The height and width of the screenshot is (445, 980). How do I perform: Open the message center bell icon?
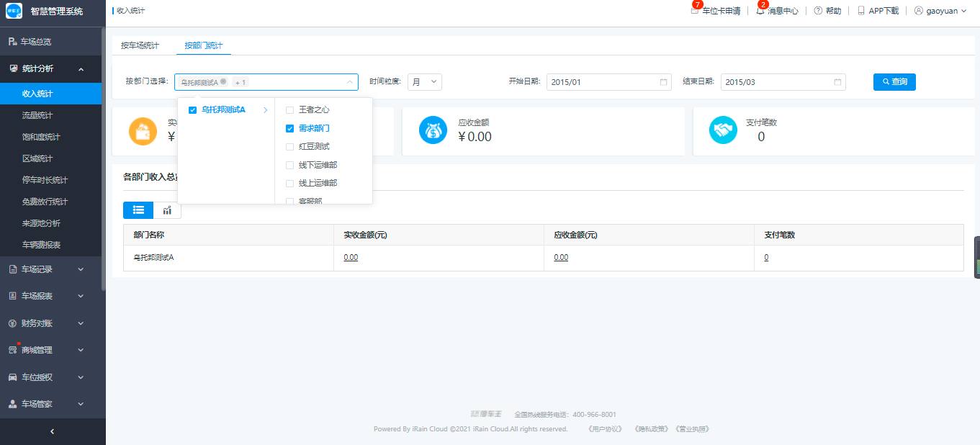coord(760,11)
